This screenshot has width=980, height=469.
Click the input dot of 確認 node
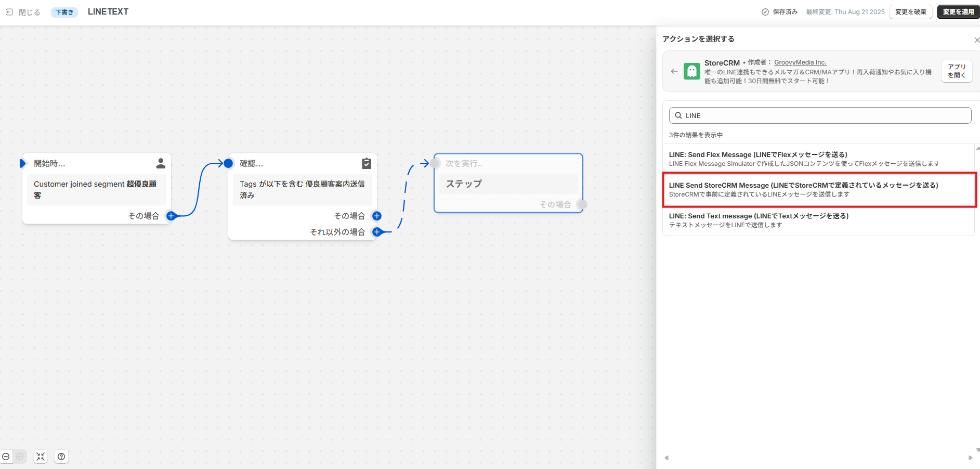tap(228, 163)
